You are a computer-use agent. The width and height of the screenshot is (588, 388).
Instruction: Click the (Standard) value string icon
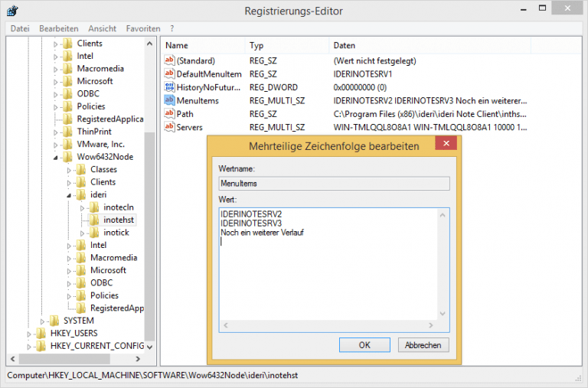pyautogui.click(x=169, y=60)
